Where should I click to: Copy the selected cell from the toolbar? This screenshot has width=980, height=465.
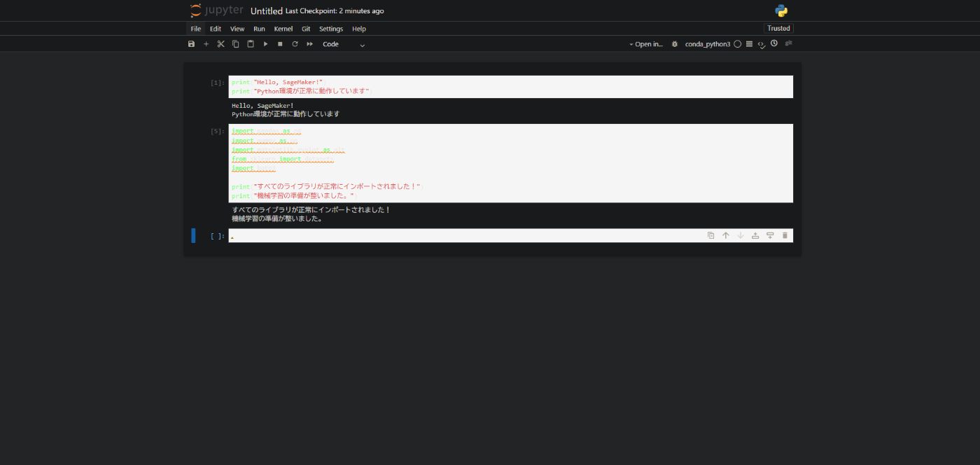click(x=235, y=44)
